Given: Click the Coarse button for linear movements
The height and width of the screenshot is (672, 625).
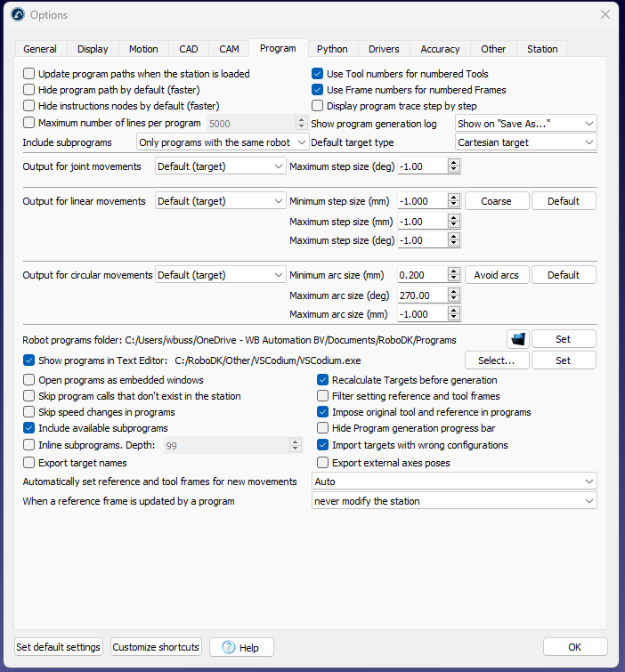Looking at the screenshot, I should (497, 201).
